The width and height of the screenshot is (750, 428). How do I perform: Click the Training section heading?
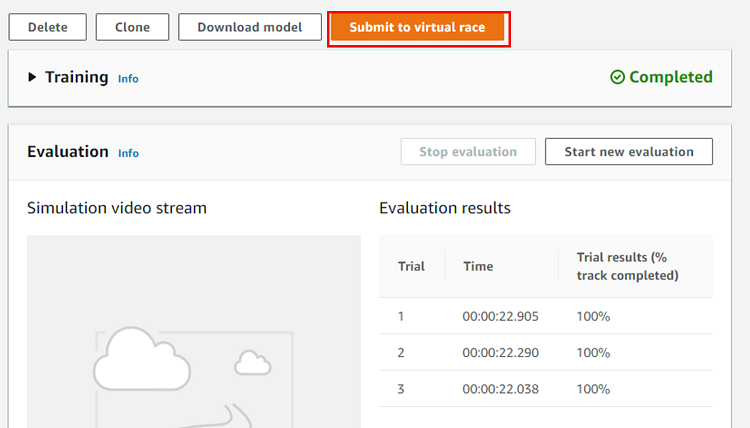[x=76, y=77]
